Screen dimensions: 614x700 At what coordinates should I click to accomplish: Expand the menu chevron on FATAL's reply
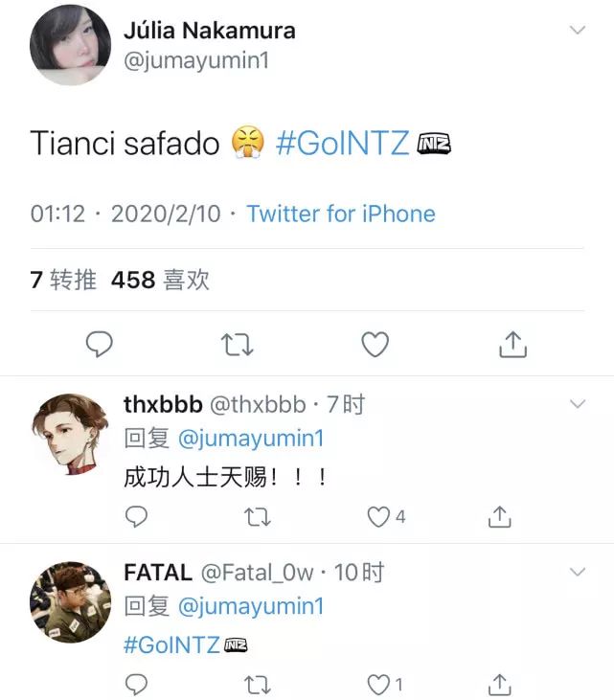click(577, 572)
